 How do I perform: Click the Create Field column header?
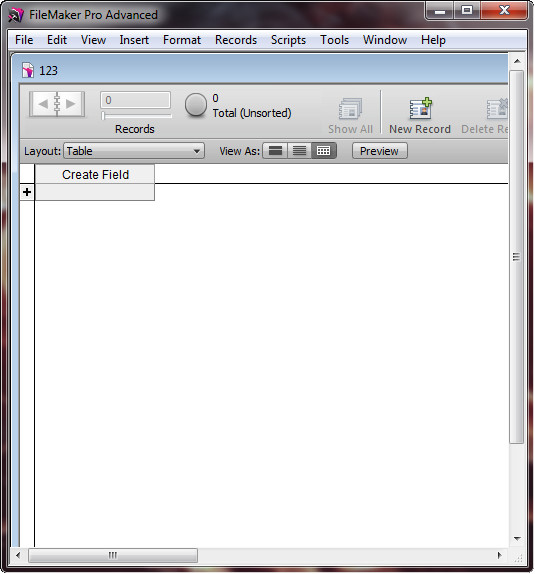pos(95,175)
